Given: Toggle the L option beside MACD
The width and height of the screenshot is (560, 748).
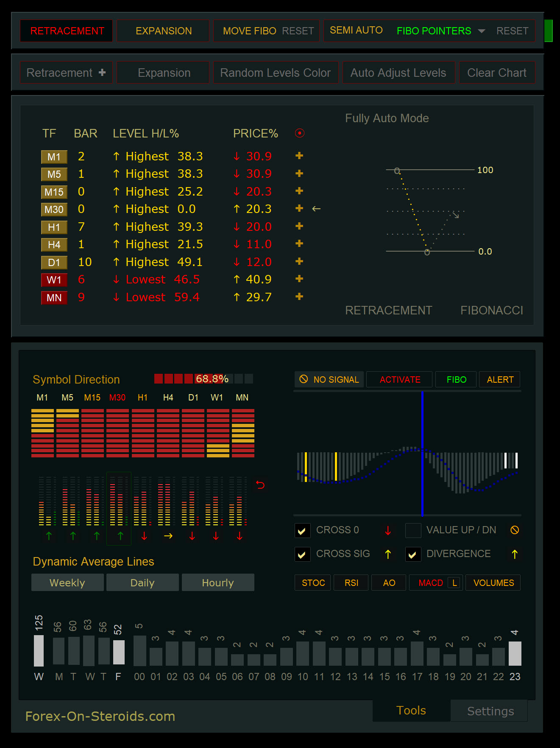Looking at the screenshot, I should [x=454, y=583].
